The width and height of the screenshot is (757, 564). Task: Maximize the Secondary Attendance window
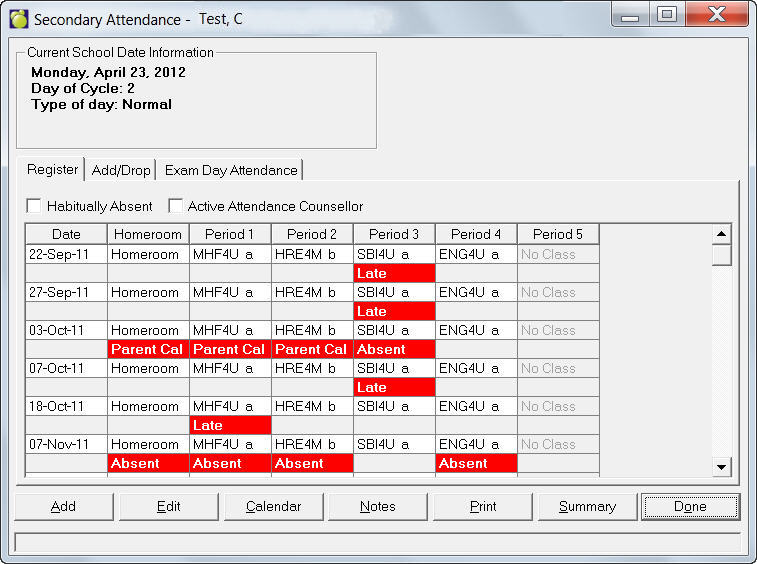[x=666, y=15]
